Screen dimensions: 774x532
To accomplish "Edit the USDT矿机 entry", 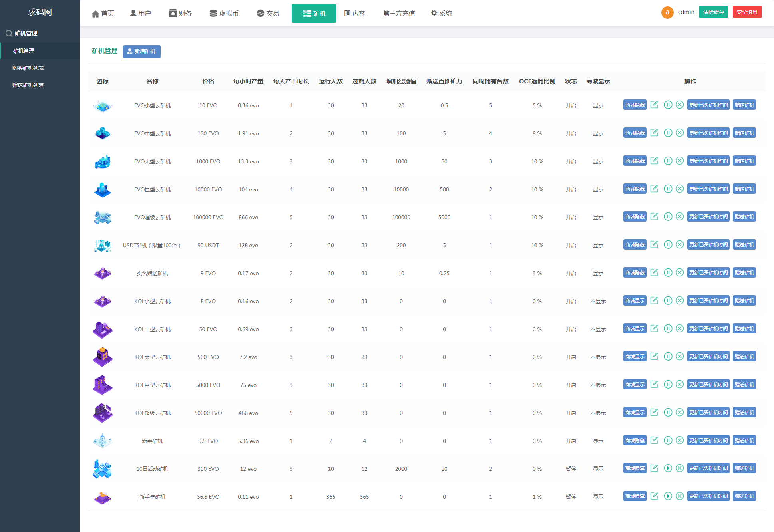I will tap(654, 244).
